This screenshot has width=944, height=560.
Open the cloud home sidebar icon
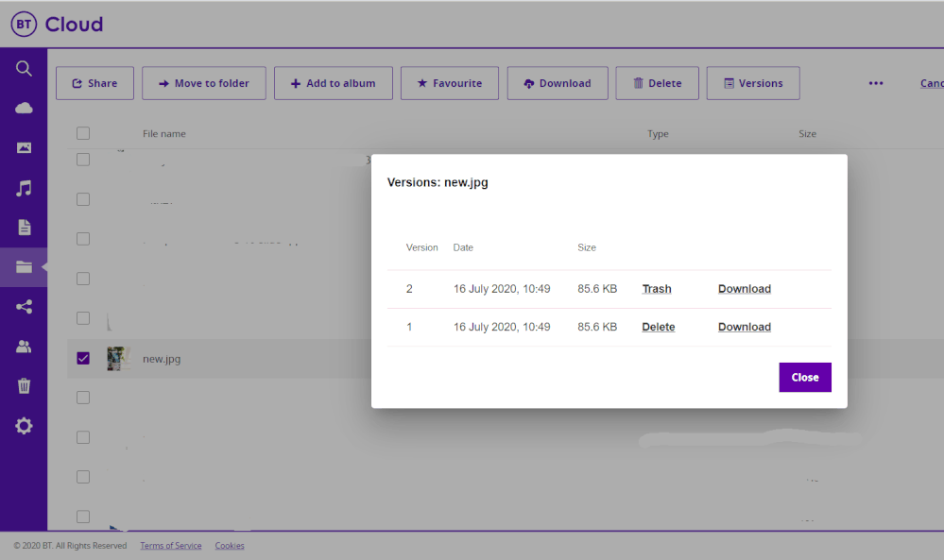pos(24,108)
